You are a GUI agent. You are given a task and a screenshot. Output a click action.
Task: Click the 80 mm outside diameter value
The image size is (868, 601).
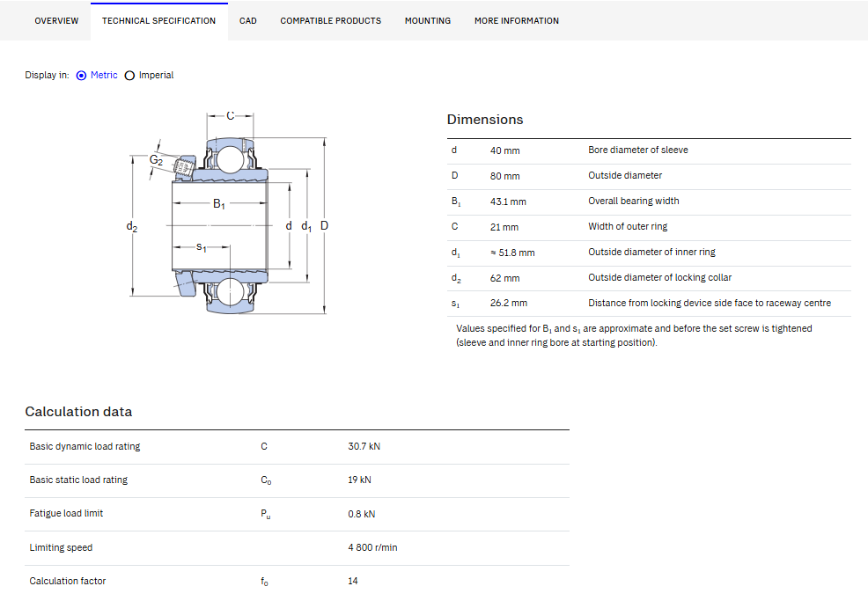(504, 176)
